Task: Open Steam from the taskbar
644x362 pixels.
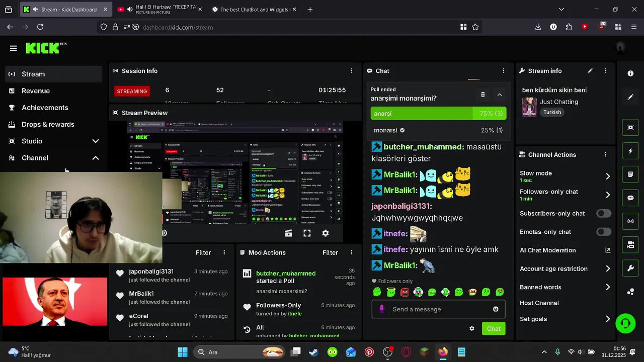Action: pyautogui.click(x=313, y=352)
